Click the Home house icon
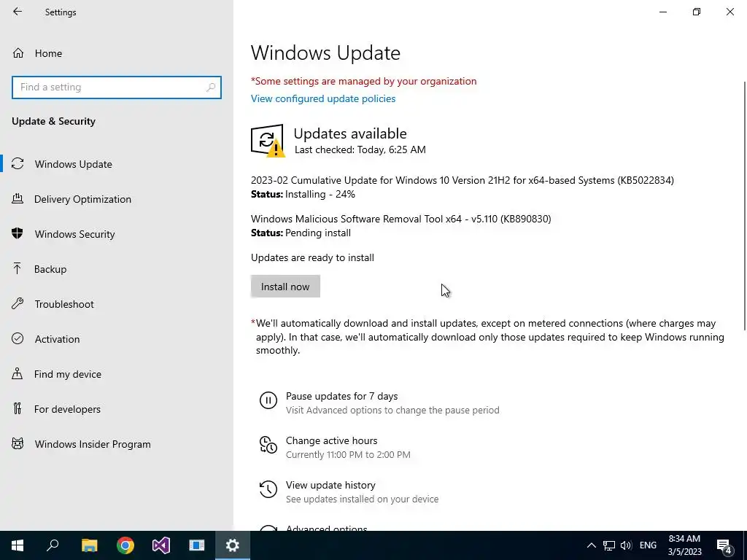Screen dimensions: 747x560 coord(18,52)
